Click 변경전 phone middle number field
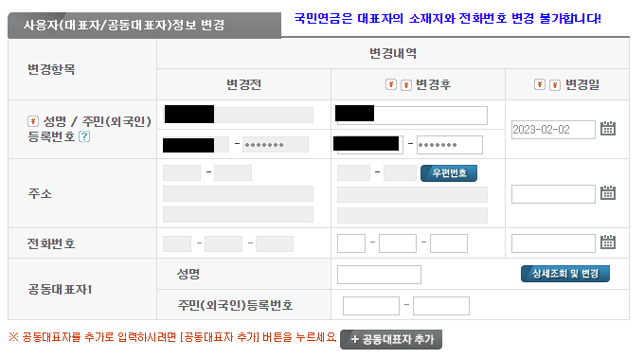Screen dimensions: 644x359 click(224, 243)
